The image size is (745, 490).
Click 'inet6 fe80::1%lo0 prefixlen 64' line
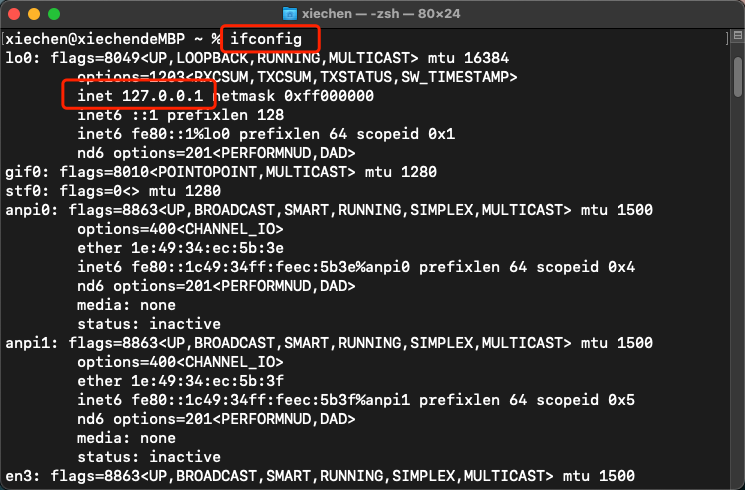[266, 134]
